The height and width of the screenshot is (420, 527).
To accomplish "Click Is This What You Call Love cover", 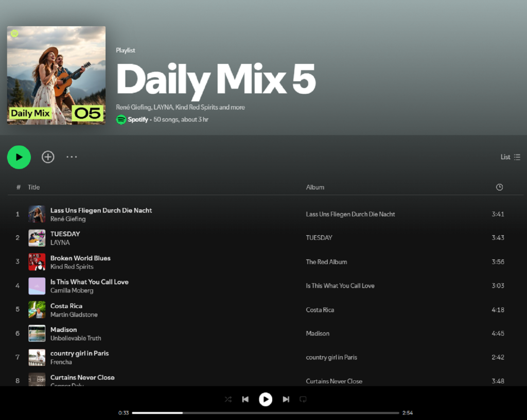I will click(37, 286).
